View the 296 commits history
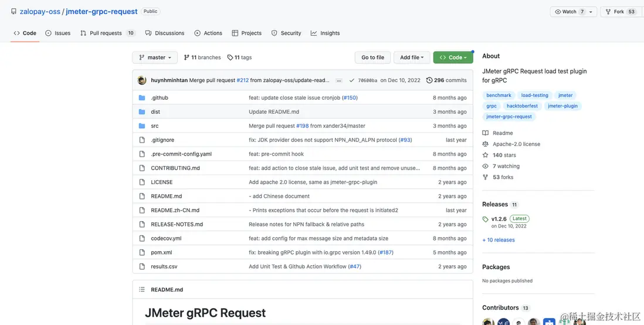The width and height of the screenshot is (644, 325). tap(446, 80)
